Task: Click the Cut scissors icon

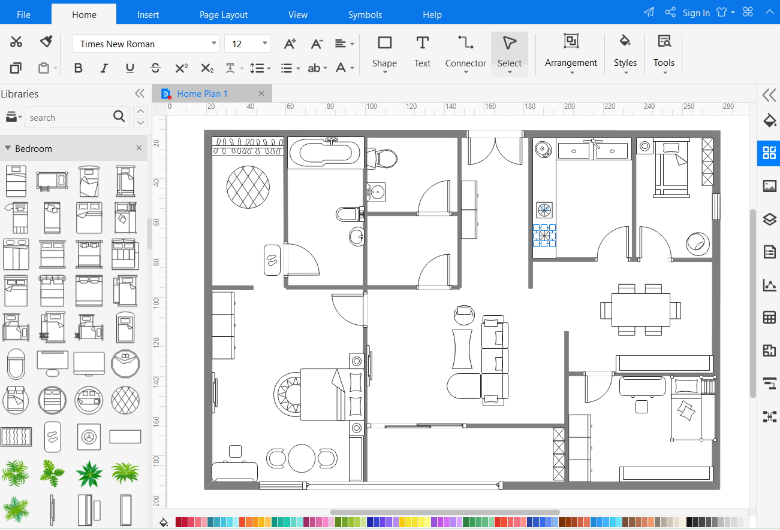Action: pyautogui.click(x=16, y=42)
